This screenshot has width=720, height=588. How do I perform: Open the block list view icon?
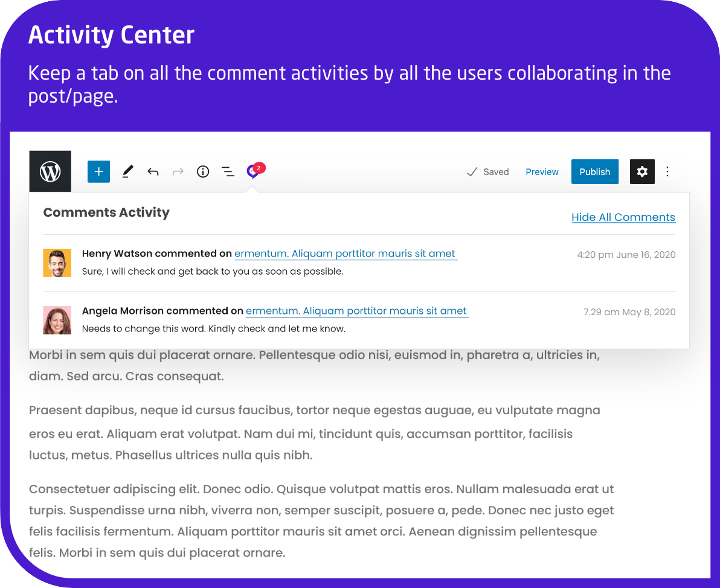pos(228,171)
